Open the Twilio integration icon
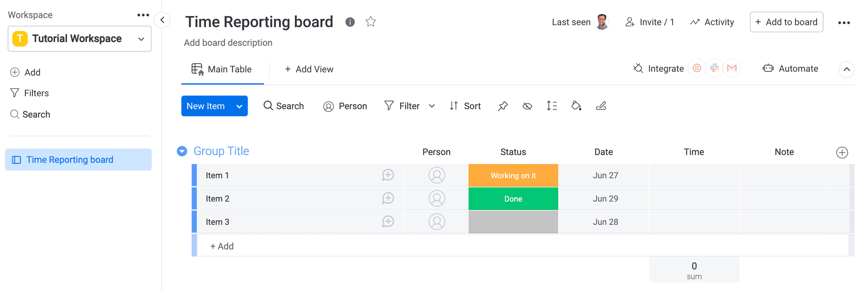 pyautogui.click(x=696, y=68)
